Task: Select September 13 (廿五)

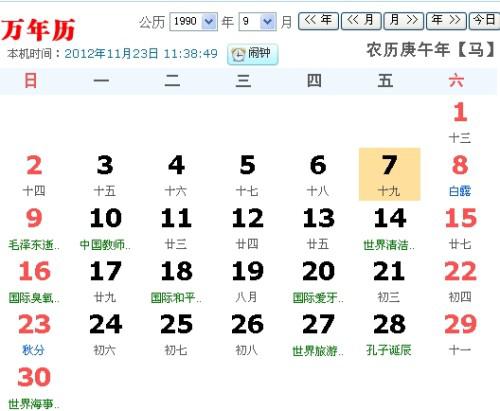Action: [x=318, y=228]
